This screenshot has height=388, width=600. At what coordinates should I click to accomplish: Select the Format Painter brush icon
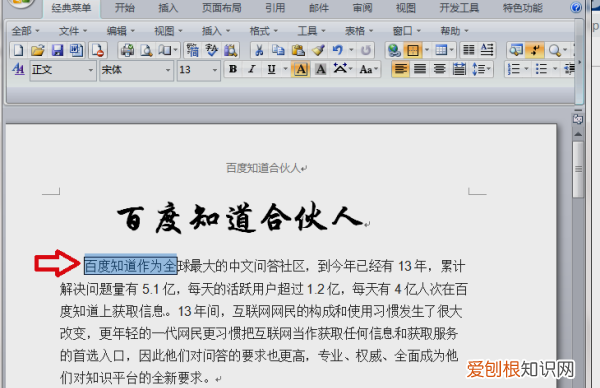(318, 50)
